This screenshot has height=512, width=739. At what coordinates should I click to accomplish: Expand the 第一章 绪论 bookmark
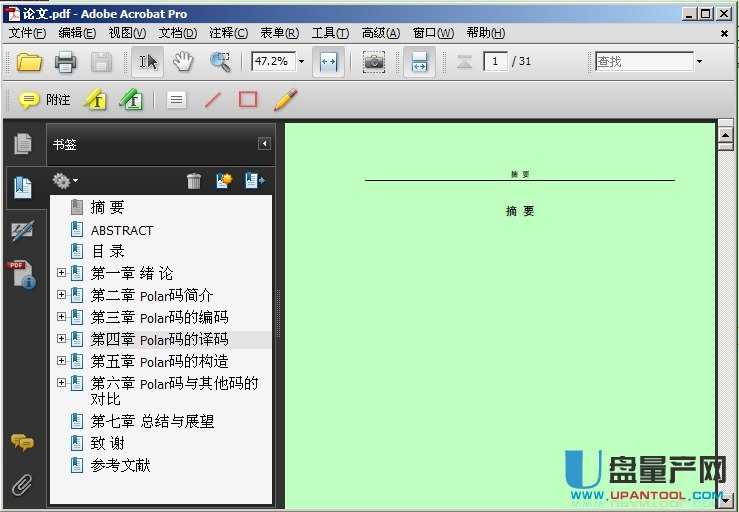point(61,273)
